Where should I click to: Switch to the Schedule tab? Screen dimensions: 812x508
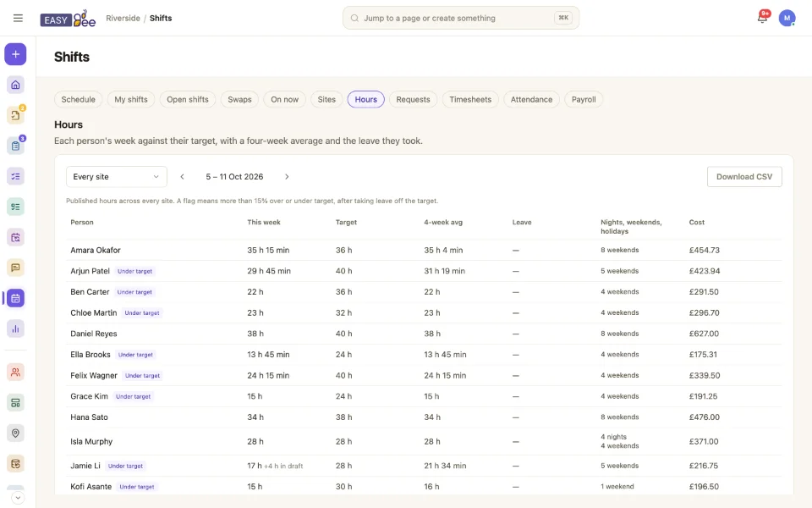click(78, 100)
